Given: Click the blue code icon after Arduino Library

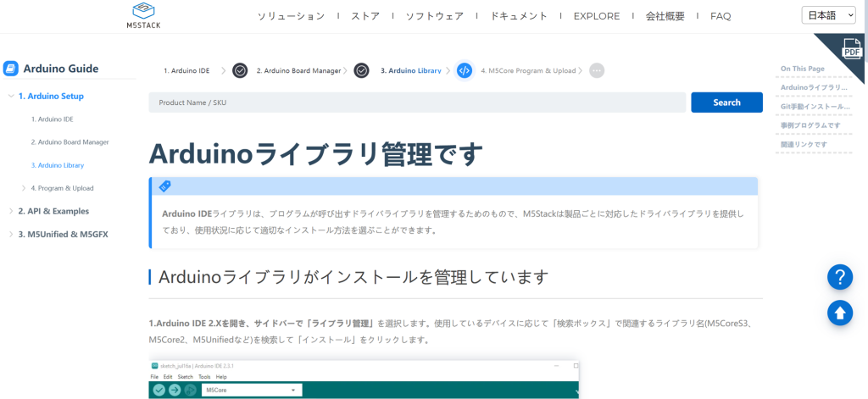Looking at the screenshot, I should click(x=465, y=71).
